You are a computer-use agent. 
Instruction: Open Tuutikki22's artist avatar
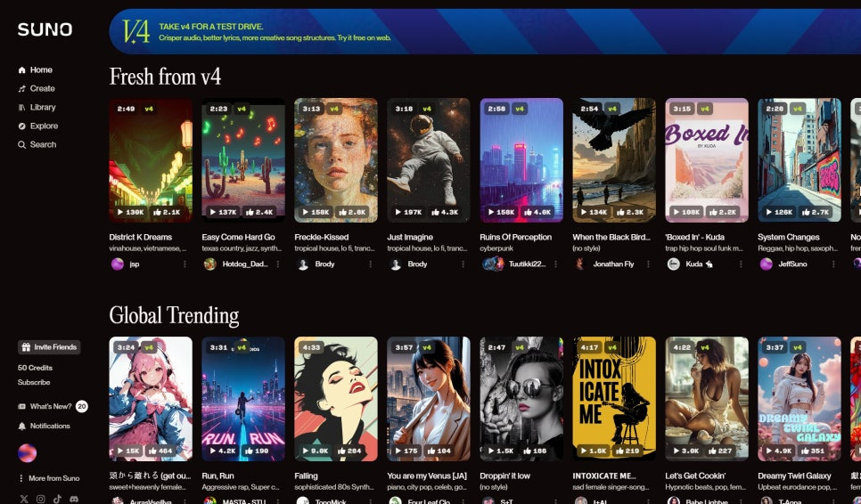pyautogui.click(x=493, y=264)
